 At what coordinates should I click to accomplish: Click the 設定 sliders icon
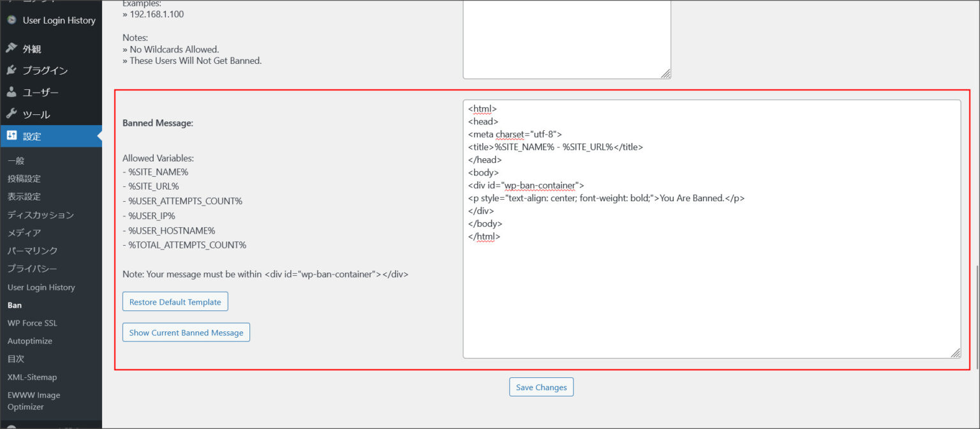(x=11, y=136)
